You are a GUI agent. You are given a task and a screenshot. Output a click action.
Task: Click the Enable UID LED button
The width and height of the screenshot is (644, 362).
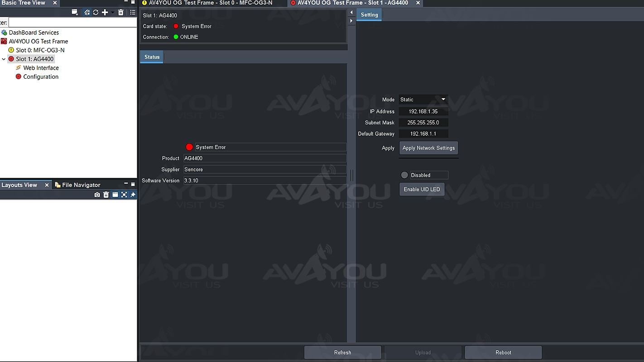[422, 189]
